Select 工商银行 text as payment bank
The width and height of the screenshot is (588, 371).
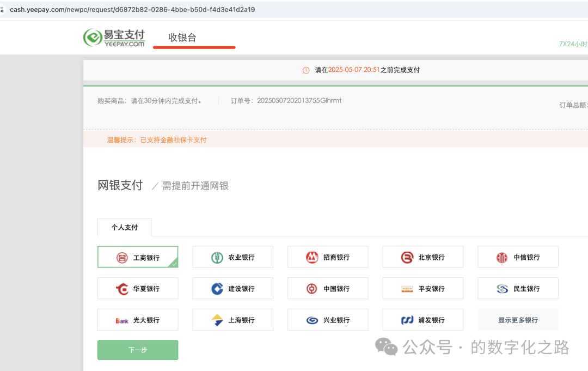click(146, 258)
